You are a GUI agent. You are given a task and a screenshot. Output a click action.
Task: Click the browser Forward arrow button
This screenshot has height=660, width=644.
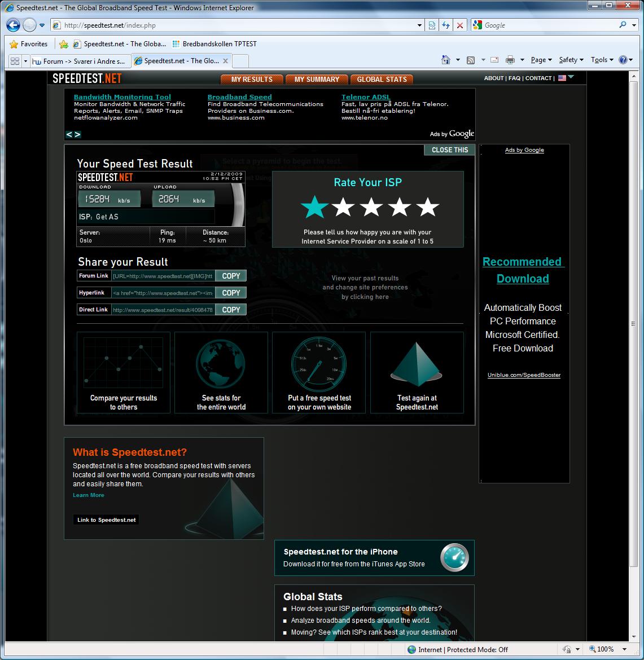(x=29, y=25)
